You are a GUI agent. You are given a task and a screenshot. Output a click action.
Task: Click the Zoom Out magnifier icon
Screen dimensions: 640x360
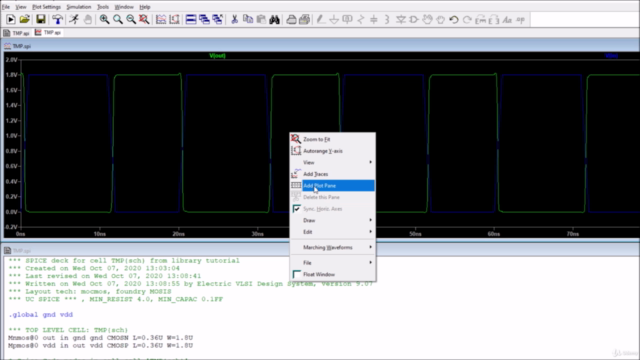point(131,19)
